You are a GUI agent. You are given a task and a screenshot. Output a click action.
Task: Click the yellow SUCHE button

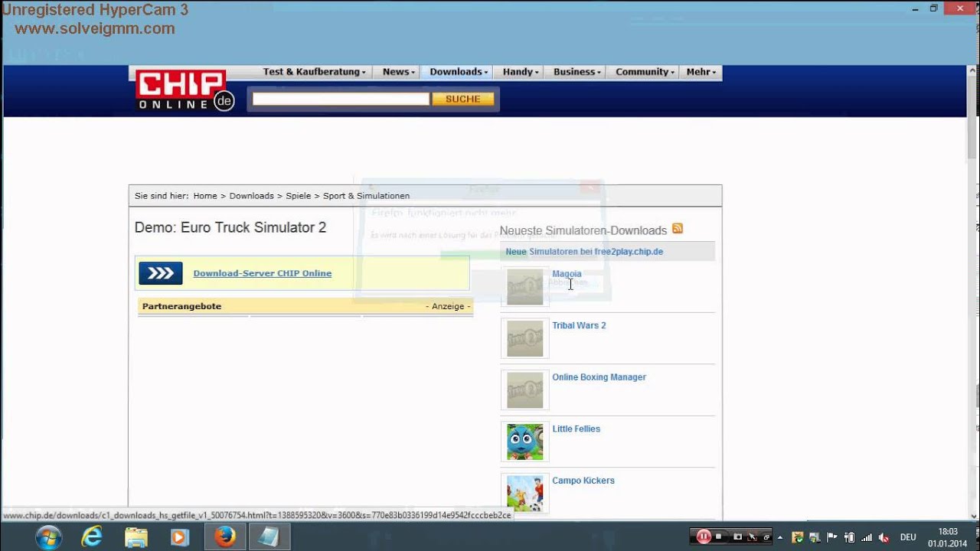coord(462,99)
